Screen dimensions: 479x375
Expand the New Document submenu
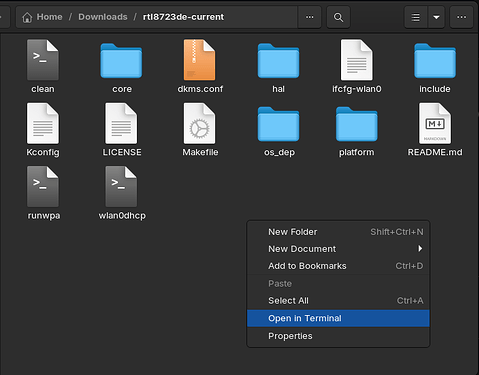click(338, 249)
